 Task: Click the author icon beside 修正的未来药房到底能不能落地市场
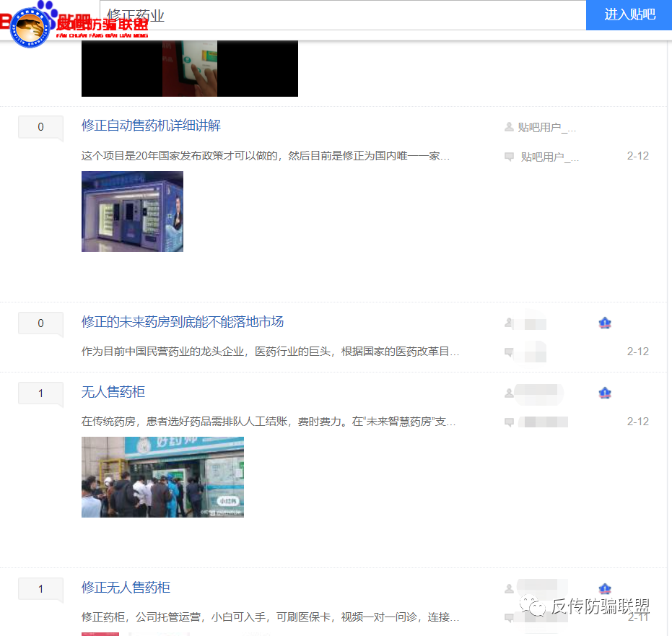point(509,322)
